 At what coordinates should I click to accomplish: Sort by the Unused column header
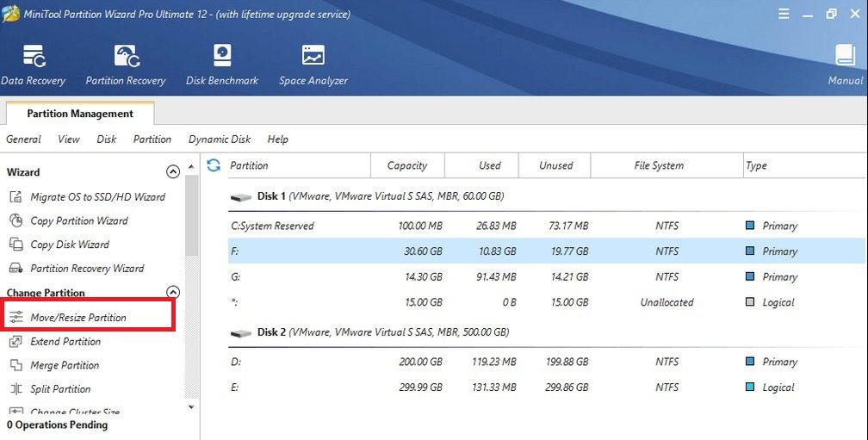tap(555, 165)
